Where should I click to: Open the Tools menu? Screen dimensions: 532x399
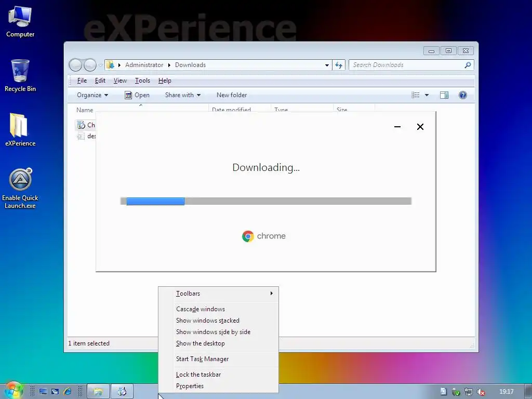(x=142, y=81)
